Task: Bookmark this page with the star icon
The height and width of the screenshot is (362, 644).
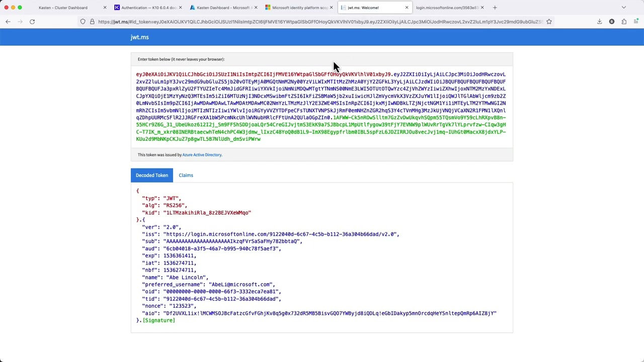Action: coord(549,22)
